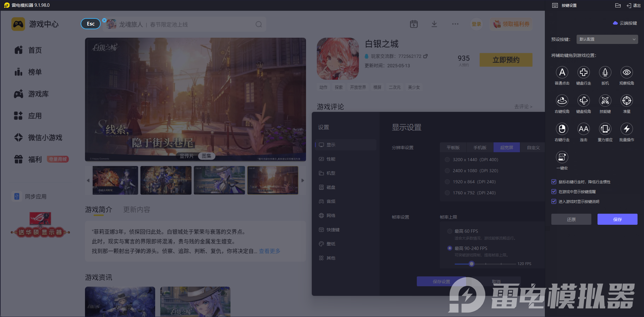
Task: Open 榜单 rankings in sidebar
Action: click(28, 72)
